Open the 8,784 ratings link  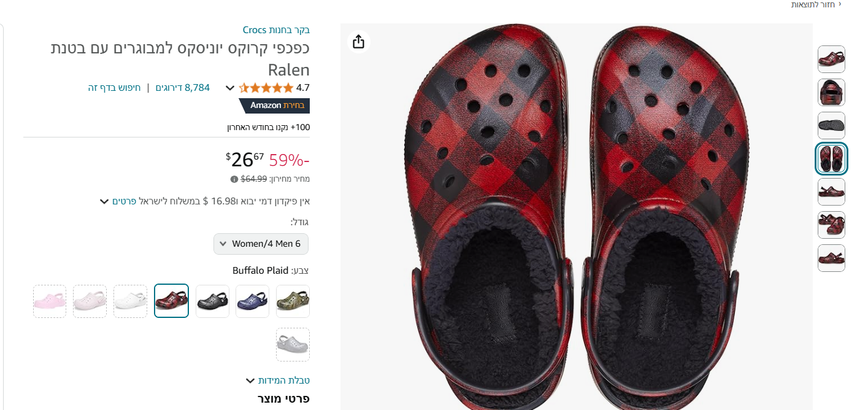tap(183, 88)
